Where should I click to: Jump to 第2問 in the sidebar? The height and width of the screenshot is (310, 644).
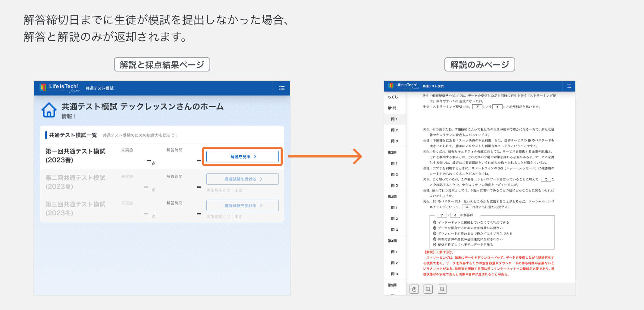point(392,152)
